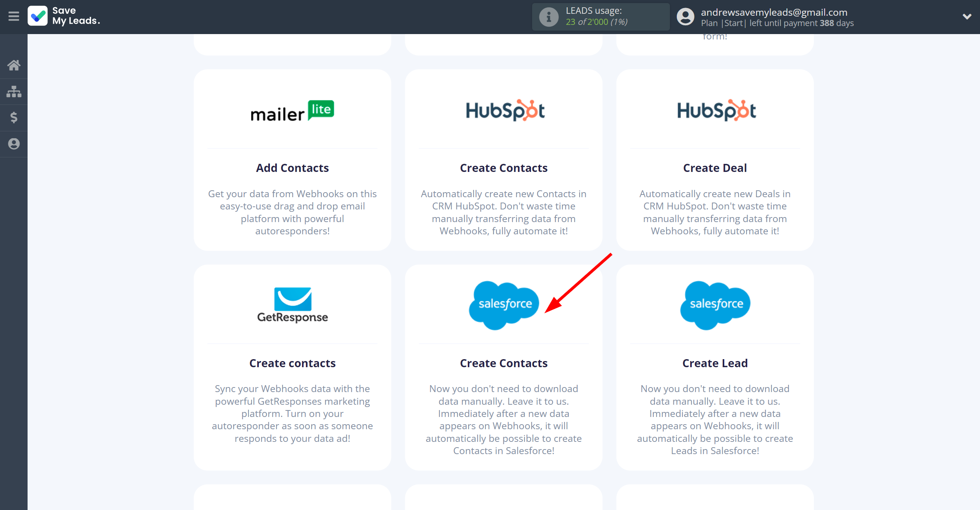The height and width of the screenshot is (510, 980).
Task: Open profile user icon in sidebar
Action: click(14, 144)
